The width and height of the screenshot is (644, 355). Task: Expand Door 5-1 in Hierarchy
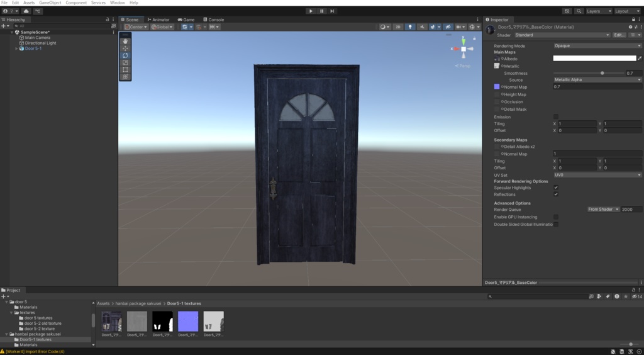pyautogui.click(x=17, y=48)
